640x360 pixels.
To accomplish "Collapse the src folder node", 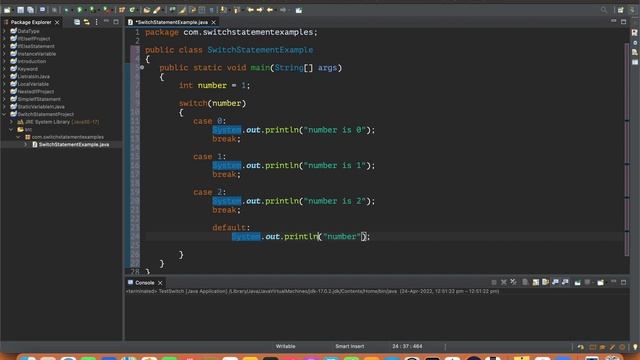I will [11, 129].
